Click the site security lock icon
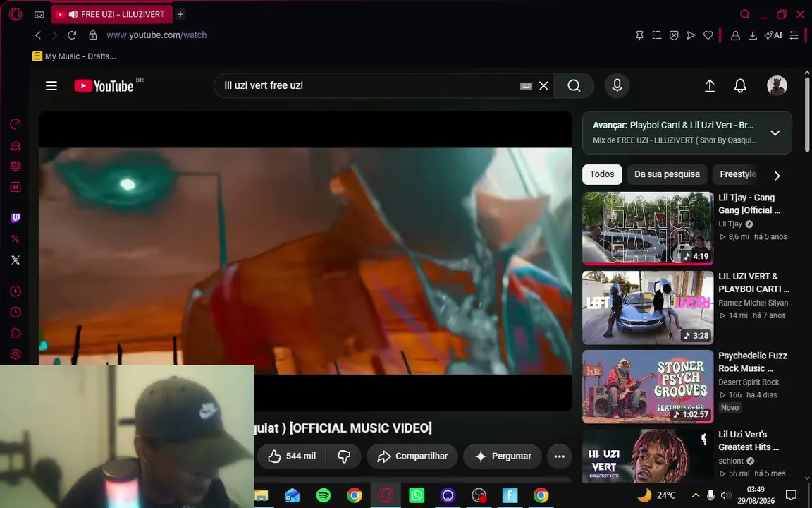812x508 pixels. tap(93, 35)
